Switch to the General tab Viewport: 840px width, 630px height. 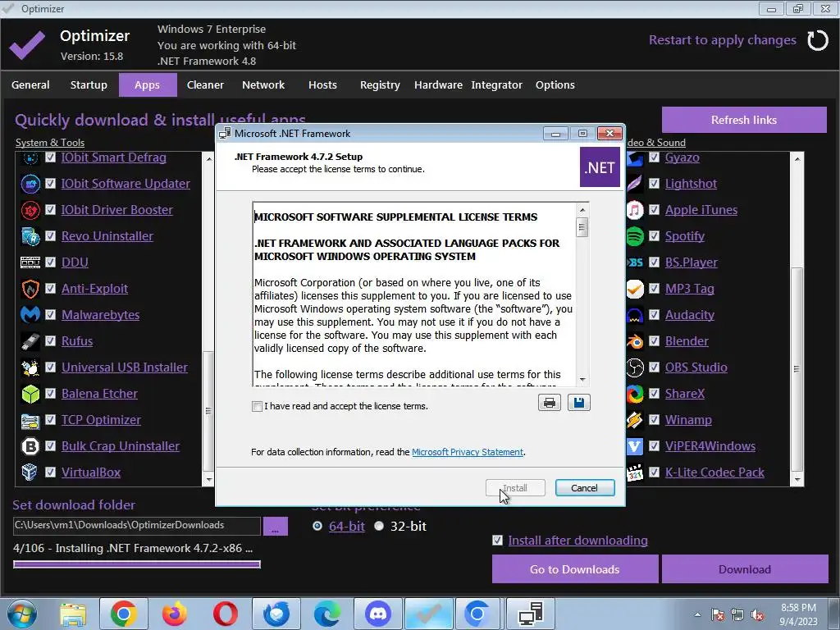tap(30, 84)
